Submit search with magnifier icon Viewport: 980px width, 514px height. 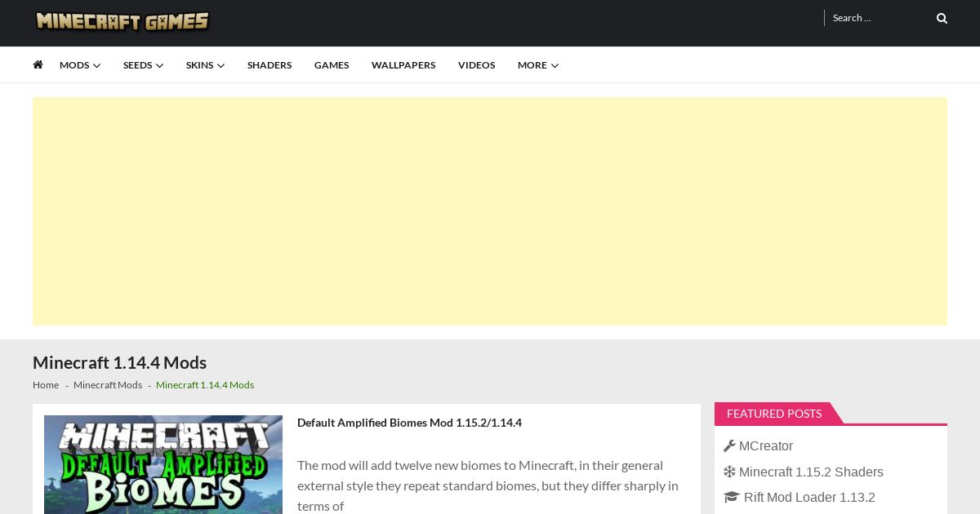942,18
